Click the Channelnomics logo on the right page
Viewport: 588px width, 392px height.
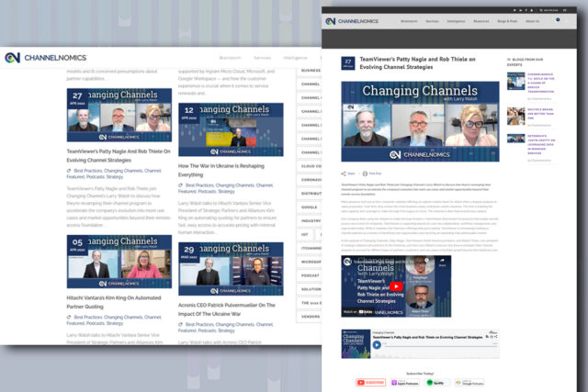coord(352,21)
